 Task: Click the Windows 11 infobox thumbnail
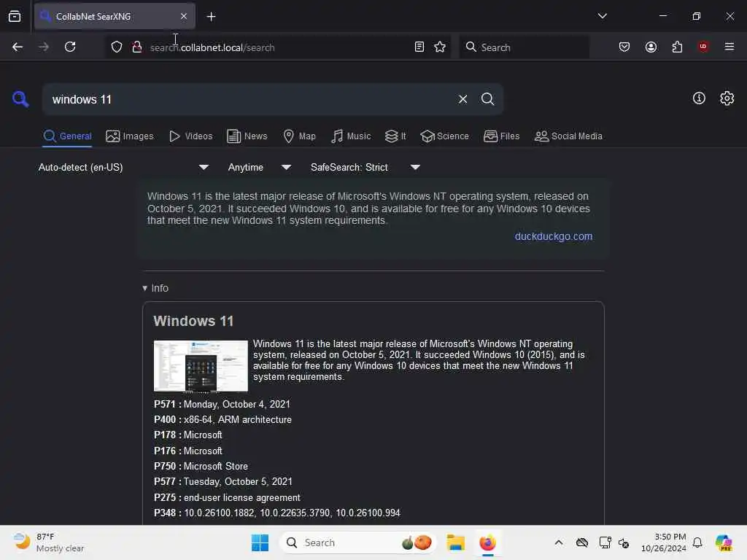[201, 366]
